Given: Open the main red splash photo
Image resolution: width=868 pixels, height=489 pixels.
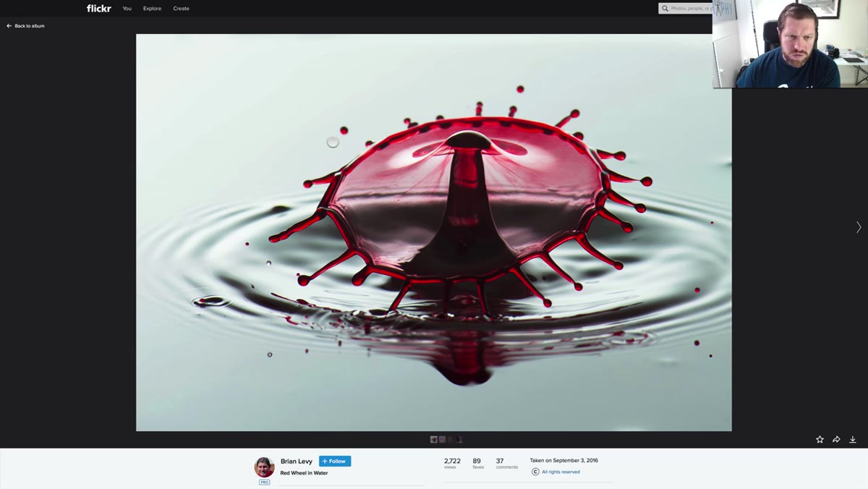Looking at the screenshot, I should (x=434, y=232).
